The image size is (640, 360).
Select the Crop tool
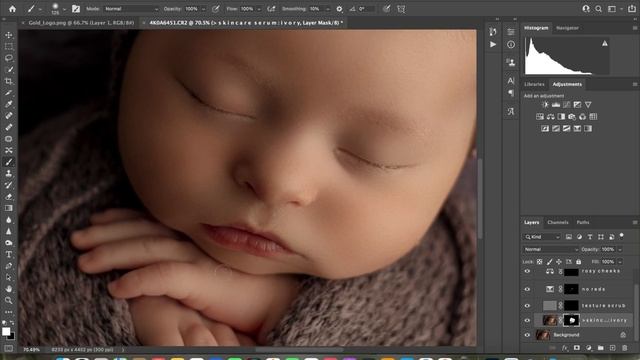9,81
